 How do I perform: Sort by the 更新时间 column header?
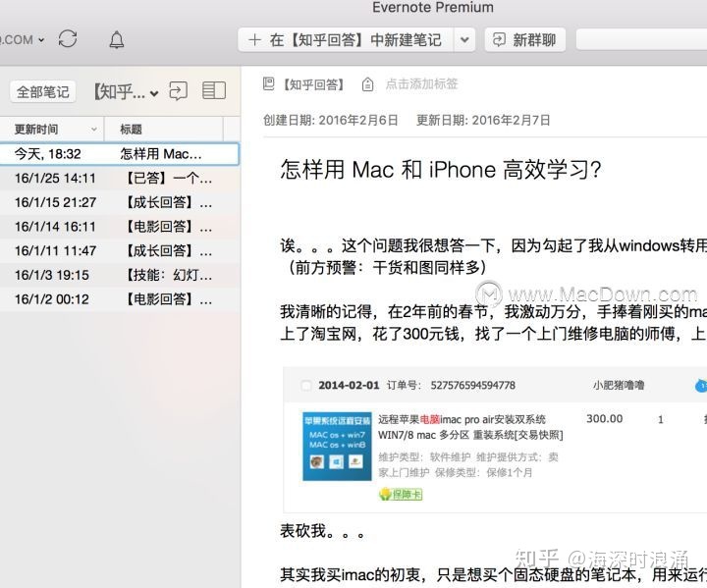coord(52,130)
